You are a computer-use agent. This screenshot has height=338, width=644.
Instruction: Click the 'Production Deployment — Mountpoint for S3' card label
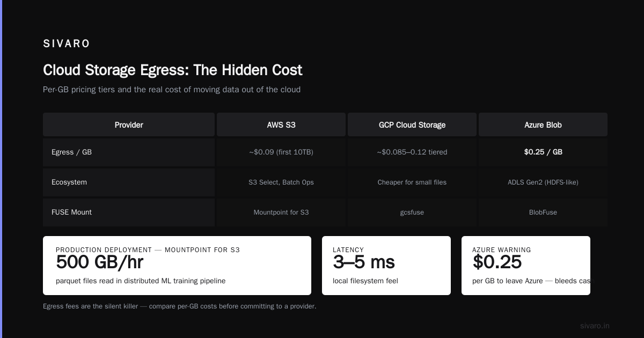tap(148, 249)
